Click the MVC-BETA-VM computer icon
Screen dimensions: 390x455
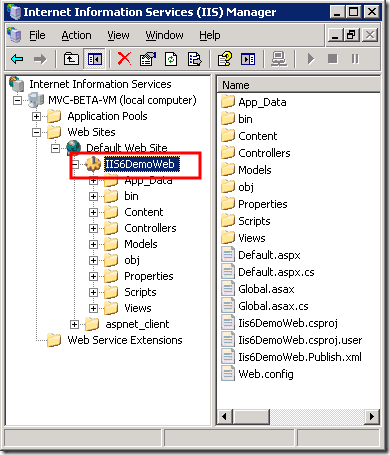(x=36, y=100)
